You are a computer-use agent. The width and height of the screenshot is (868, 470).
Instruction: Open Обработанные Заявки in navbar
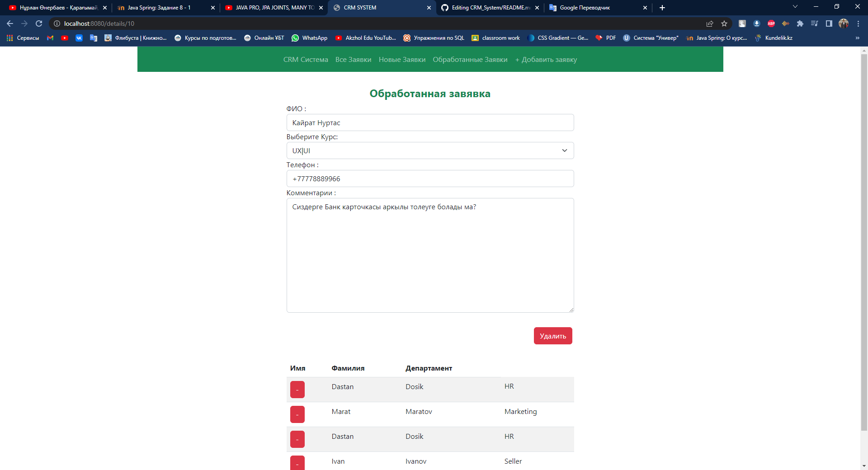tap(470, 60)
